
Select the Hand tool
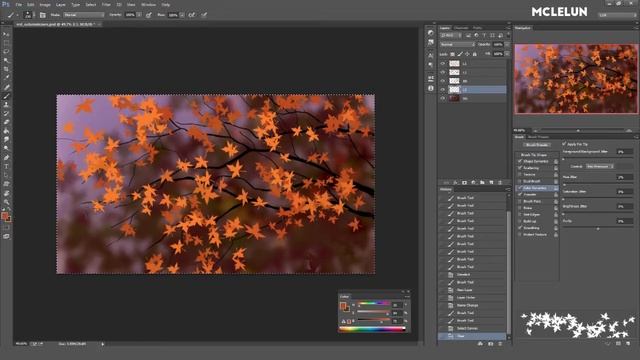point(6,193)
